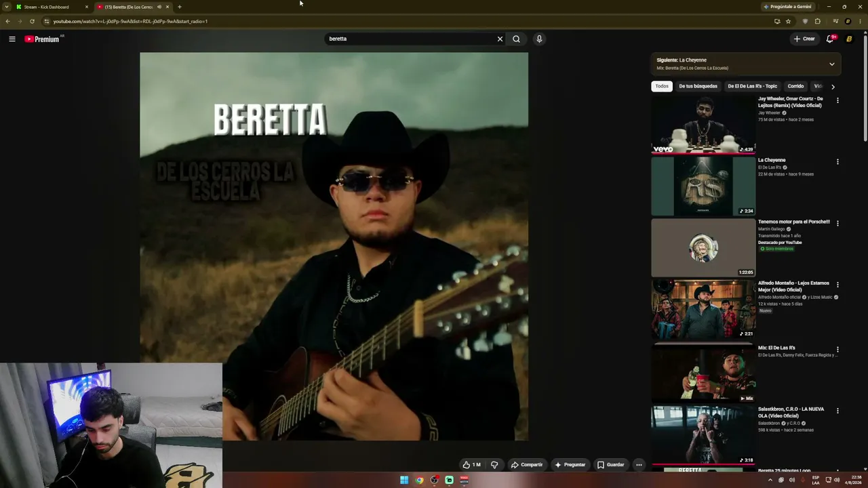The height and width of the screenshot is (488, 868).
Task: Switch to Stream - Kick Dashboard tab
Action: (52, 7)
